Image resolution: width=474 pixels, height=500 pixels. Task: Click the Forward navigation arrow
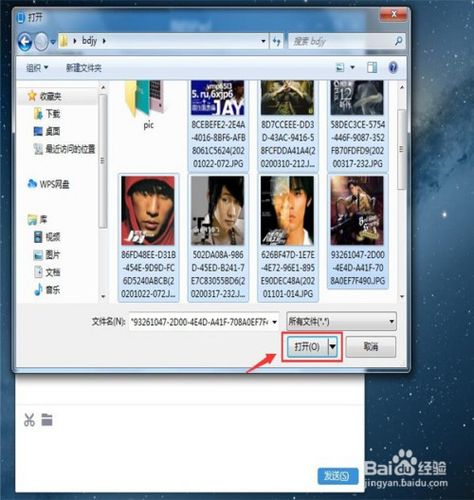(41, 42)
